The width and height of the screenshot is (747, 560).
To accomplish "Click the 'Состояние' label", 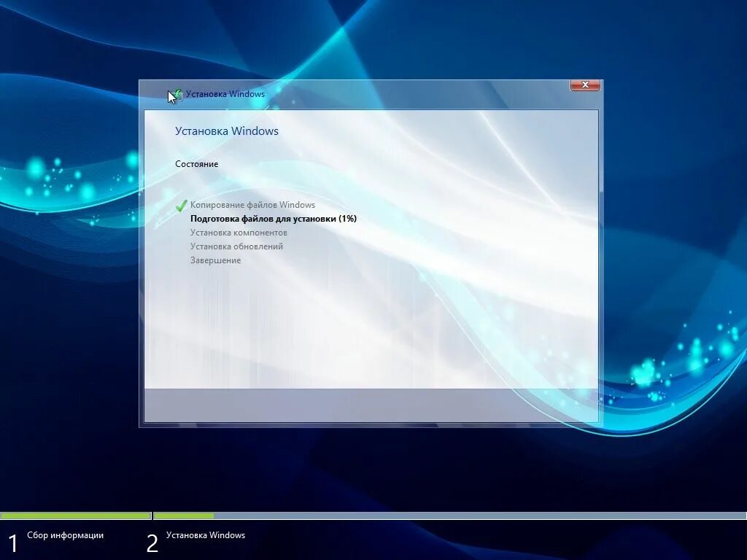I will pos(197,164).
